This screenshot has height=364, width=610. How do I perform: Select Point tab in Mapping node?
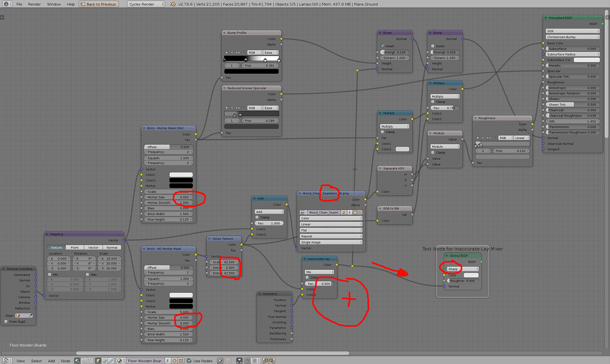click(x=75, y=247)
